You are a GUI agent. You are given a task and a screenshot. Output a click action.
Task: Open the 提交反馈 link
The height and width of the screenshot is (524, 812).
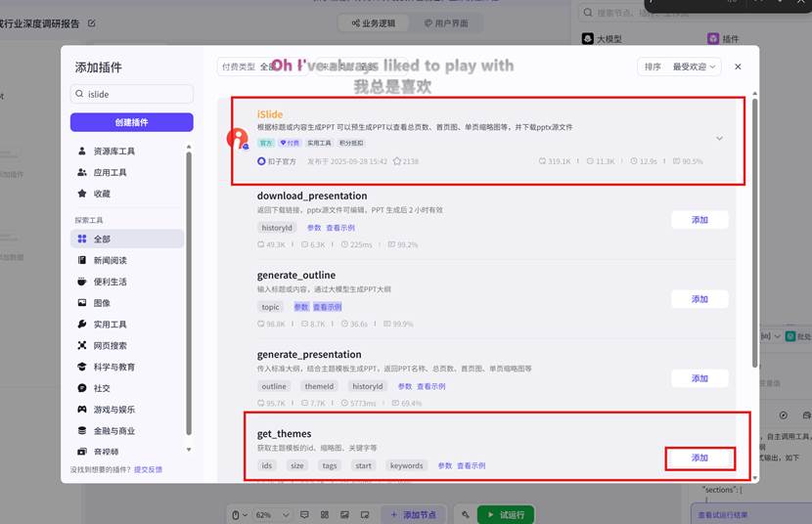[148, 469]
